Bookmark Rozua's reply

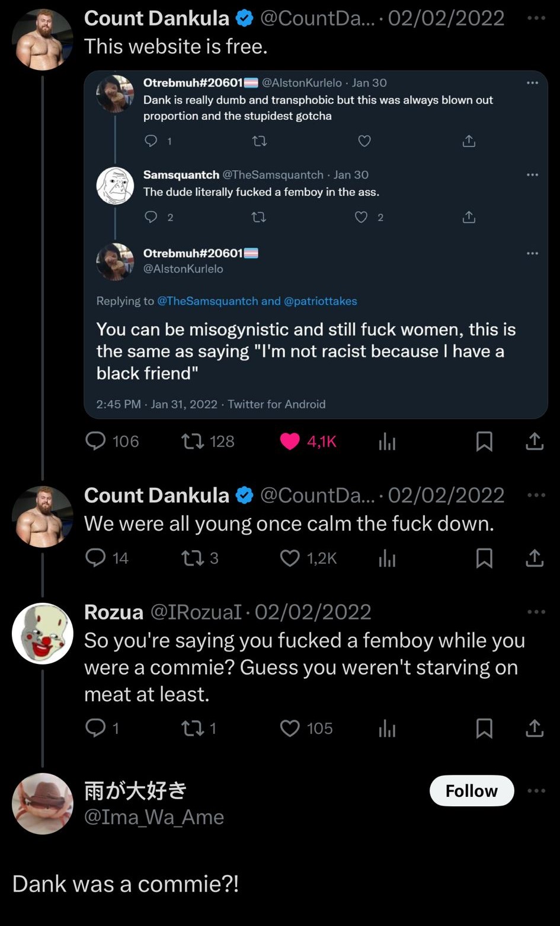point(484,728)
